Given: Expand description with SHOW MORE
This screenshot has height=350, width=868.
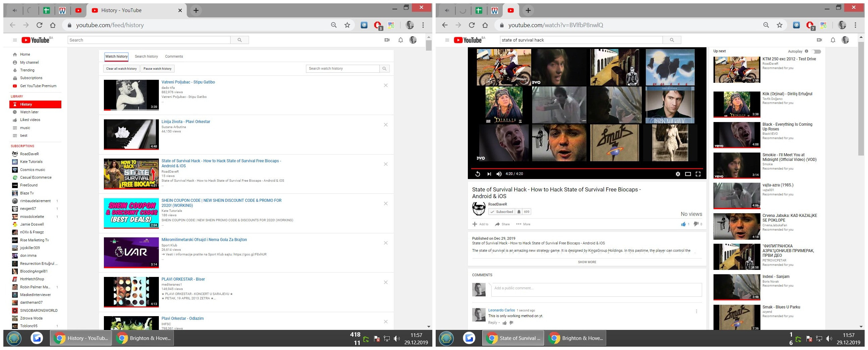Looking at the screenshot, I should pos(587,262).
